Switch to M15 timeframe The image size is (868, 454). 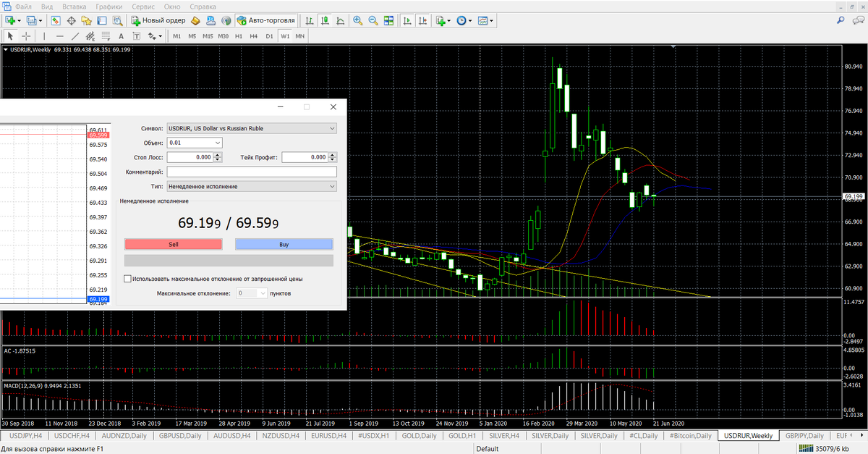(x=208, y=35)
